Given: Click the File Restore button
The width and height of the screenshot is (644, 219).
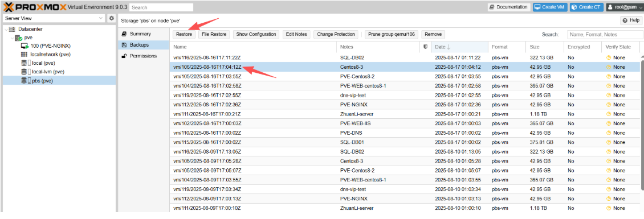Looking at the screenshot, I should pos(214,35).
